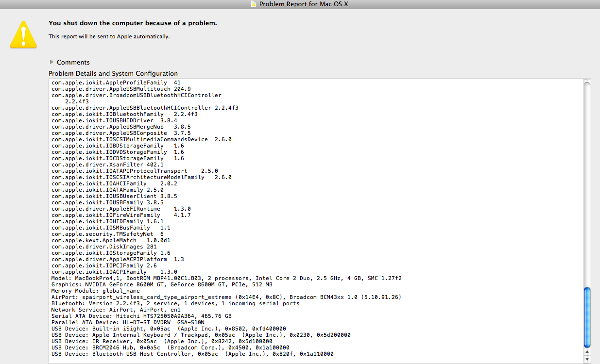
Task: Click the 'report will be sent to Apple' text
Action: [109, 36]
